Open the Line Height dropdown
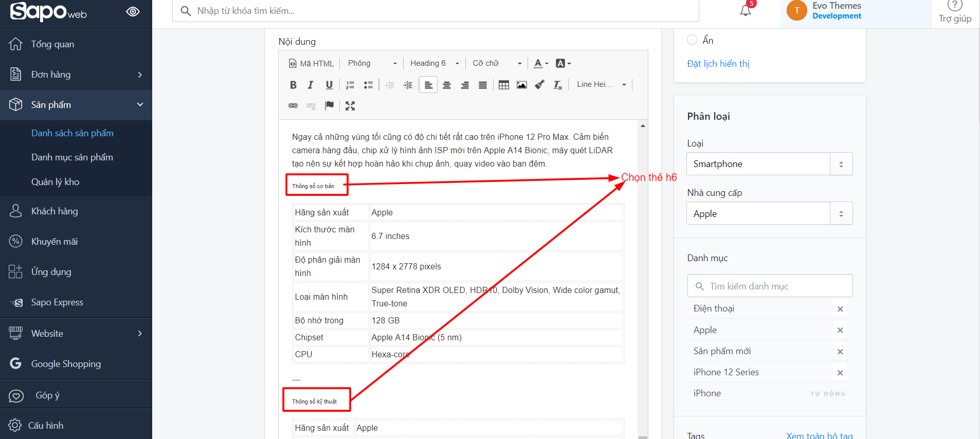Screen dimensions: 980x439 [x=601, y=84]
